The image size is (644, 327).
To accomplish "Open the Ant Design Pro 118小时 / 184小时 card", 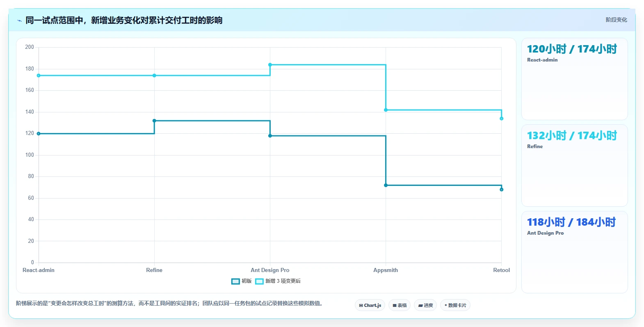I will coord(575,252).
